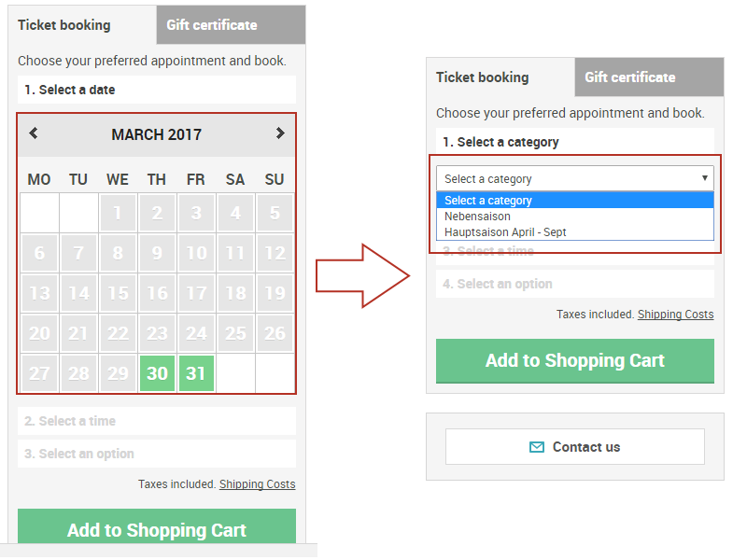Select highlighted 'Select a category' list option

pos(488,201)
